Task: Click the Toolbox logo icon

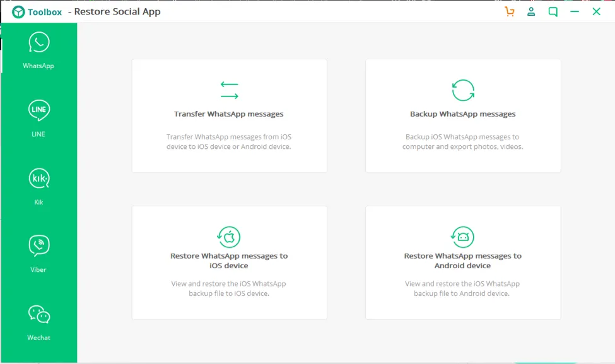Action: click(x=18, y=12)
